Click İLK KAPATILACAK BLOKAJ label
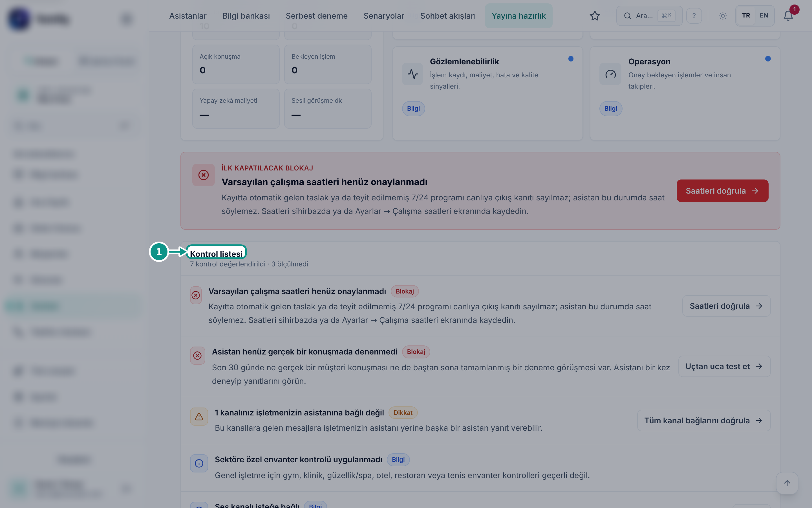 coord(267,168)
